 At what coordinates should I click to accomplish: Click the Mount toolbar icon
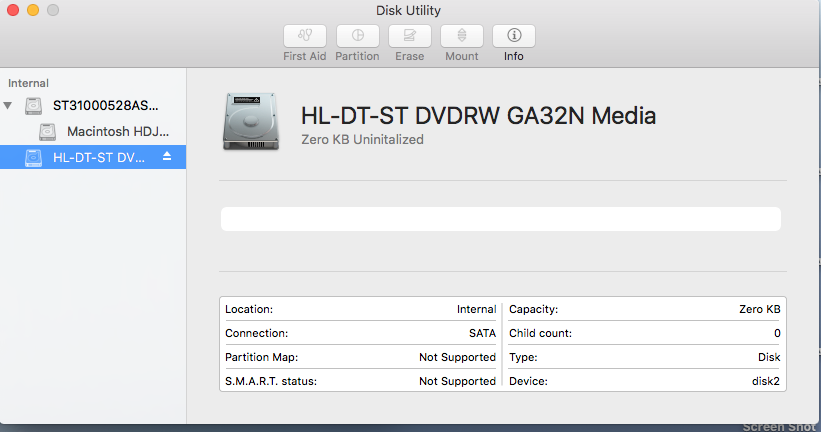(x=462, y=36)
